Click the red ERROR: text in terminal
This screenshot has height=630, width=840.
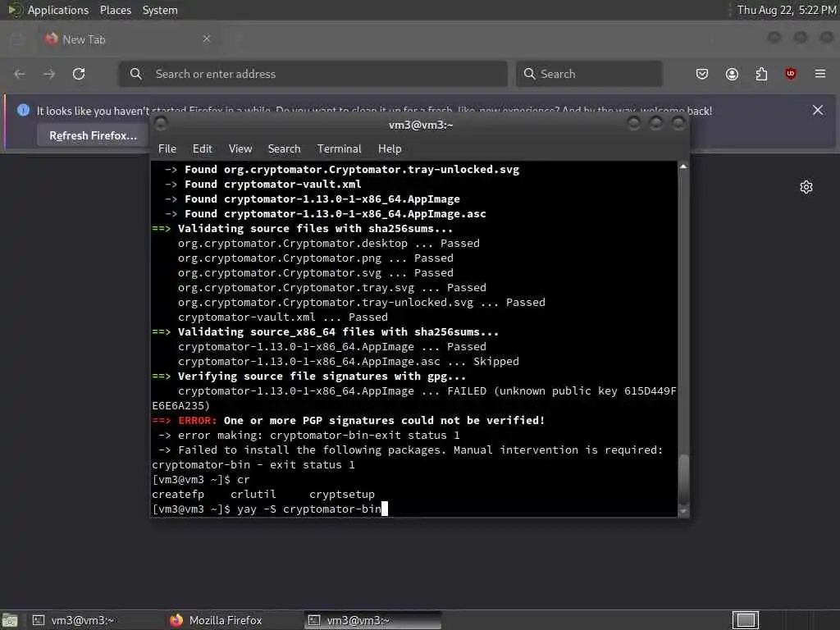197,421
